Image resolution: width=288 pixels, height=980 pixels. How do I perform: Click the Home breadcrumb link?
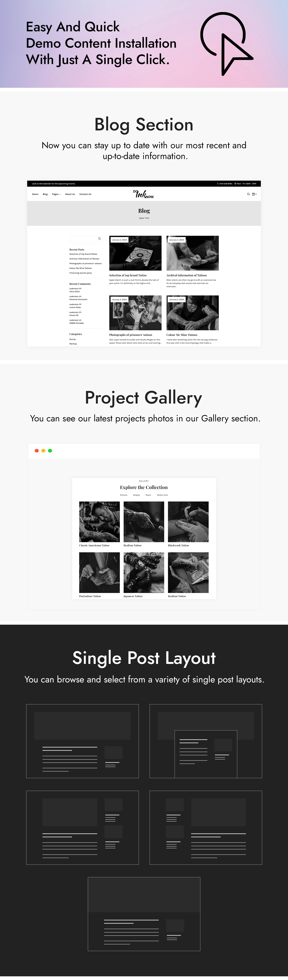pos(141,218)
